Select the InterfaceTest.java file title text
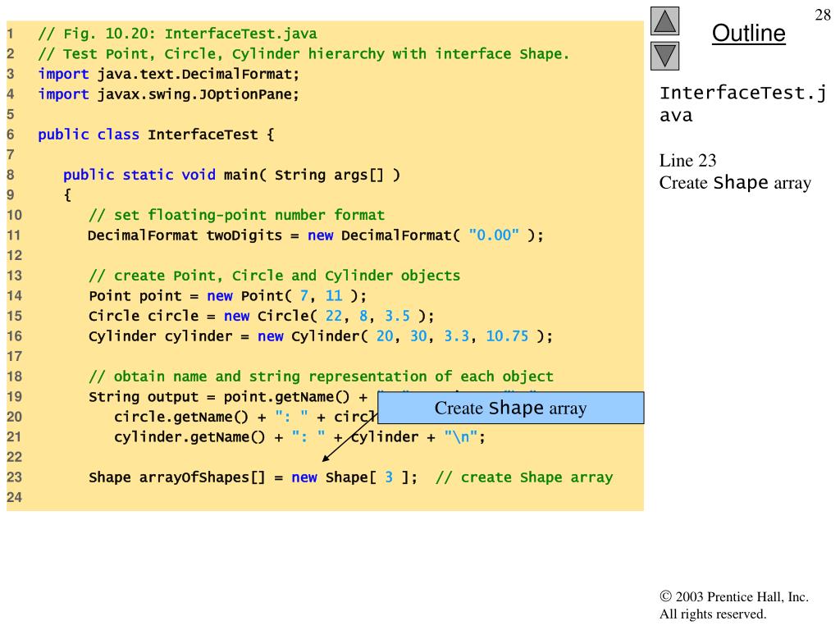This screenshot has width=840, height=630. click(743, 104)
